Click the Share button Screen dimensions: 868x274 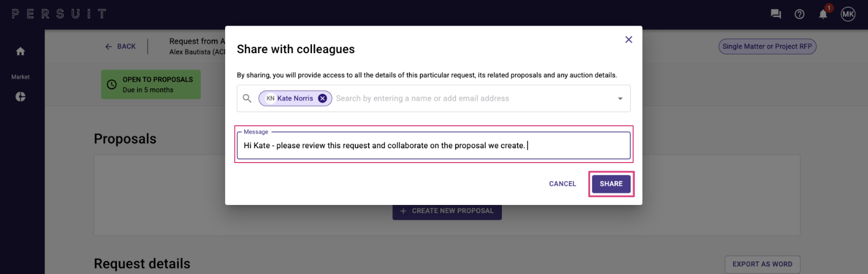[x=611, y=184]
